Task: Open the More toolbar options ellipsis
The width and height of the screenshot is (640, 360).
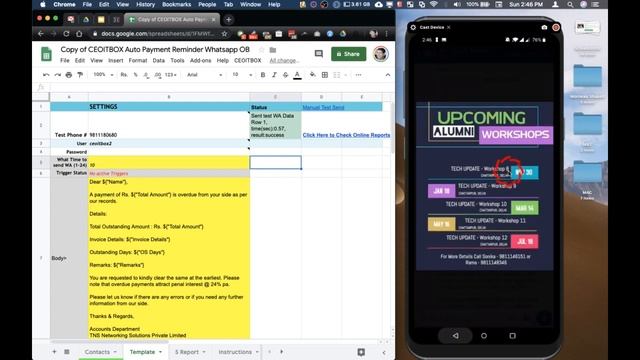Action: [358, 75]
